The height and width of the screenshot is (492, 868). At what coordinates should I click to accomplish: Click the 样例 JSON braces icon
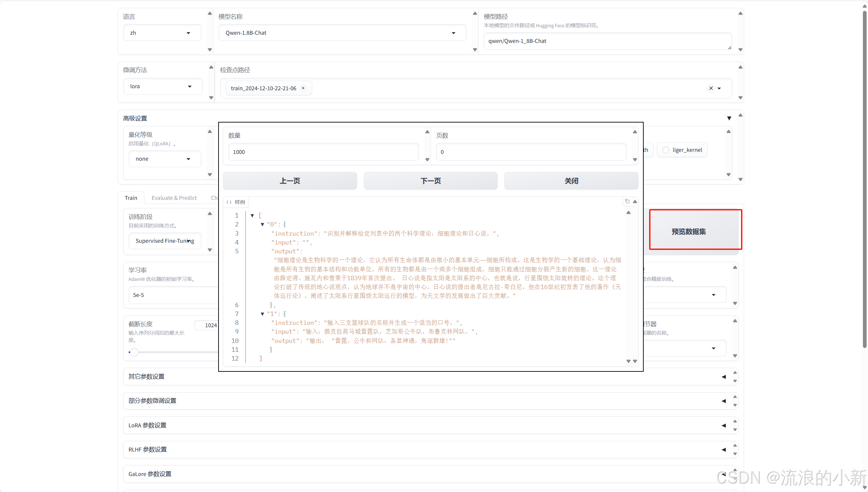click(x=229, y=202)
